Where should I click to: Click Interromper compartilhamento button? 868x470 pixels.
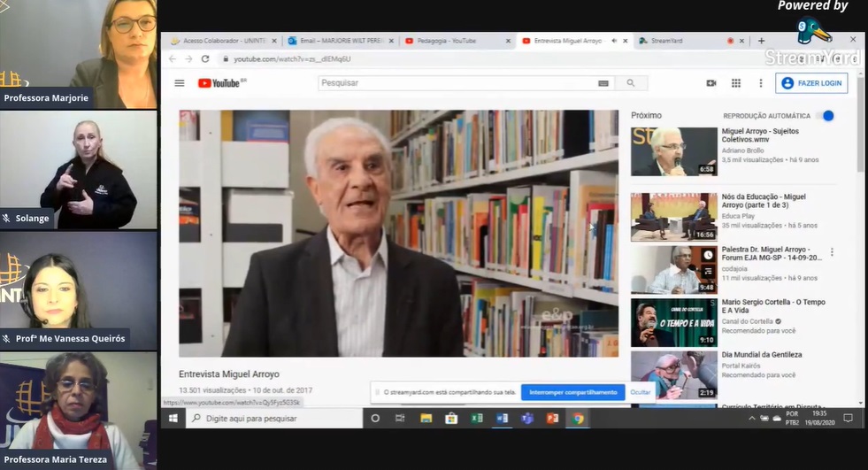pyautogui.click(x=572, y=392)
